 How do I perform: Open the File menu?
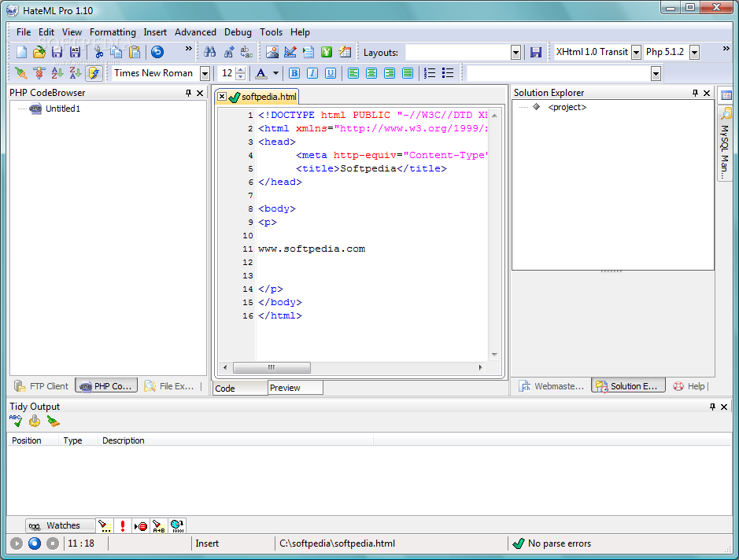[24, 32]
